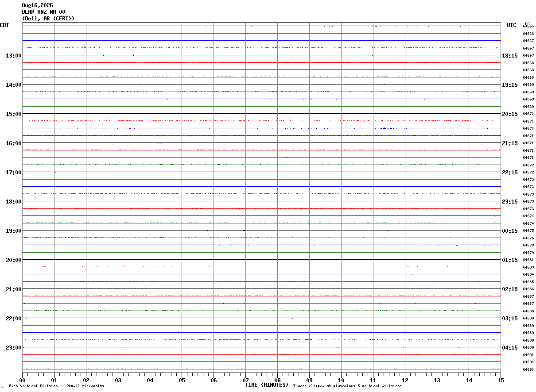The image size is (536, 392).
Task: Click minute 03 on the bottom time axis
Action: pos(118,380)
